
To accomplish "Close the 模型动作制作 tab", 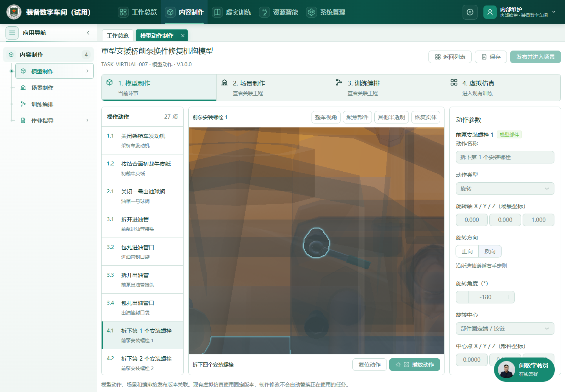I will coord(183,36).
